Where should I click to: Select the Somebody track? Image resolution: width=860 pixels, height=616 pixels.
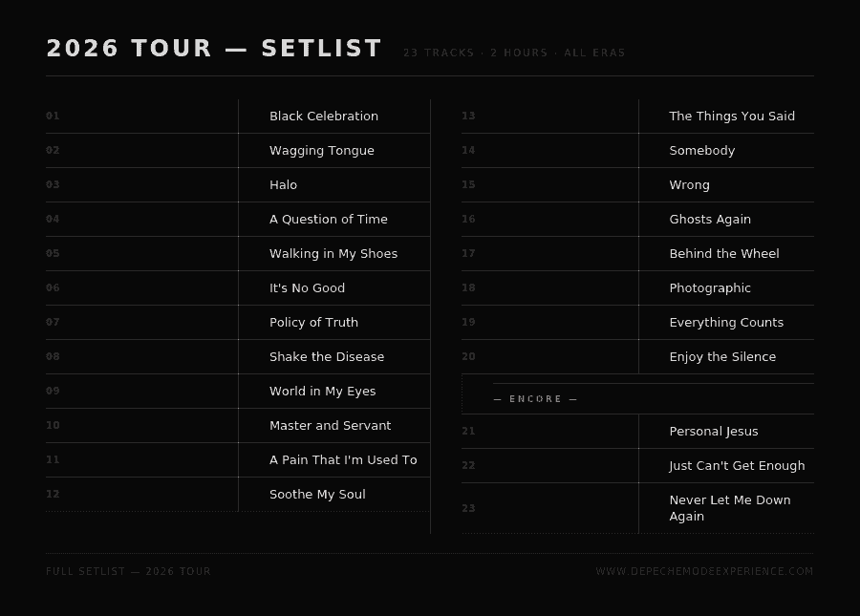[x=702, y=151]
